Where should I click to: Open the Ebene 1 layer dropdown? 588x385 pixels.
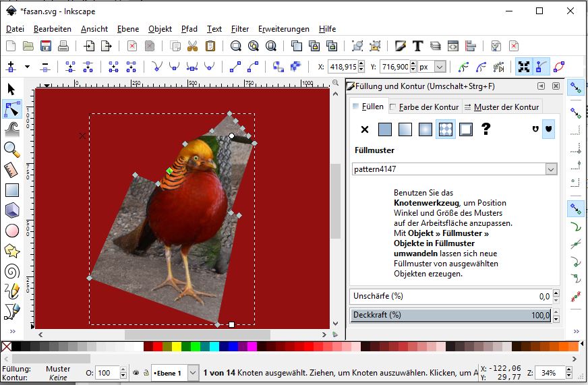pos(192,372)
